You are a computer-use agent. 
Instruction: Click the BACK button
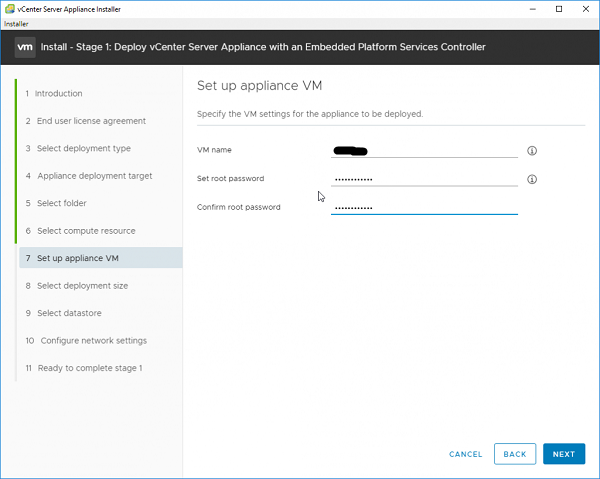[x=515, y=454]
